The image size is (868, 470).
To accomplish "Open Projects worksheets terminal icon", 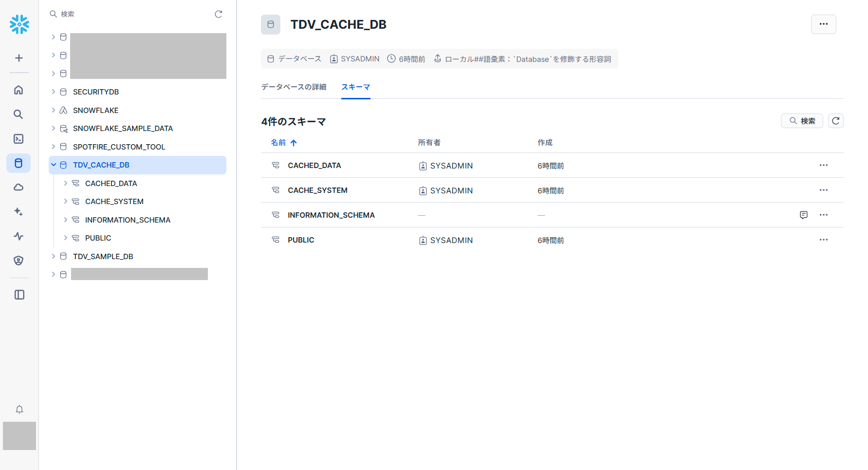I will click(18, 139).
